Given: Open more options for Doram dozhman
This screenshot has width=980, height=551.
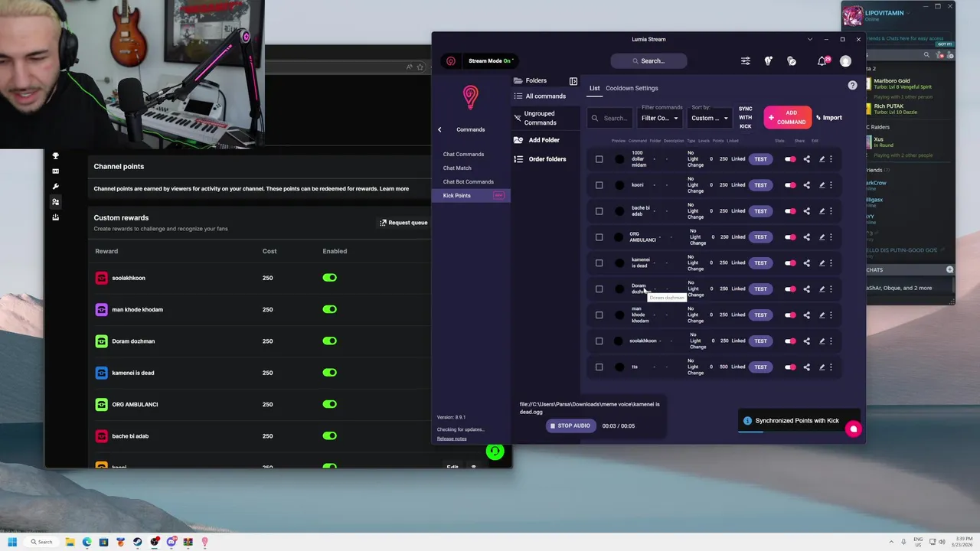Looking at the screenshot, I should click(831, 289).
